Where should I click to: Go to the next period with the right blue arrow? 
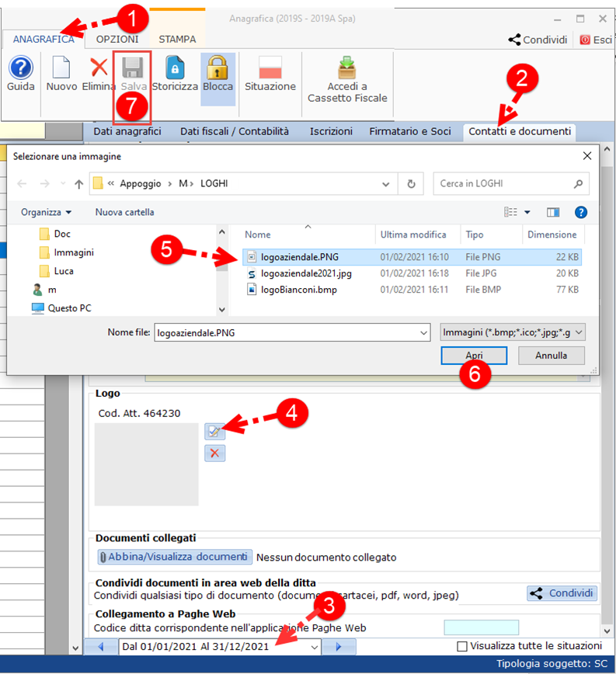pos(339,647)
